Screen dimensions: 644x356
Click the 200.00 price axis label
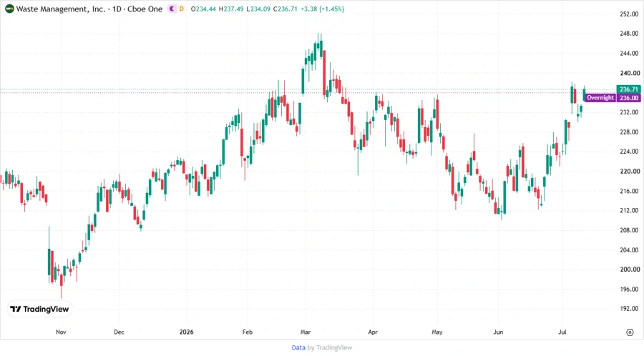pyautogui.click(x=629, y=270)
